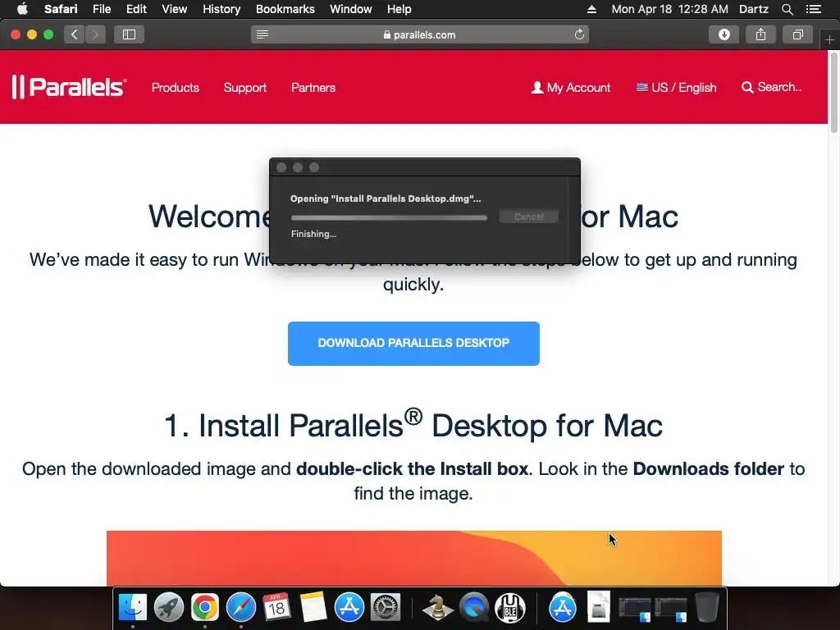
Task: Show Safari downloads
Action: click(724, 34)
